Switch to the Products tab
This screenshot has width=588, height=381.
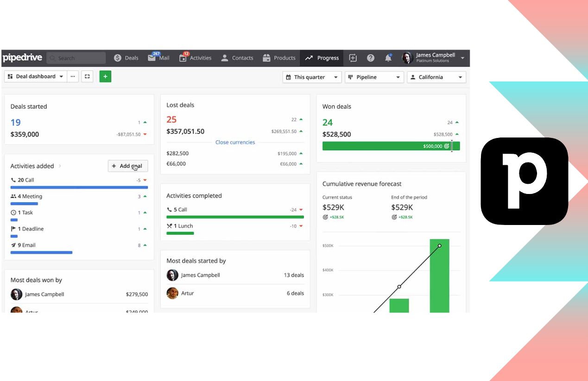click(x=279, y=58)
